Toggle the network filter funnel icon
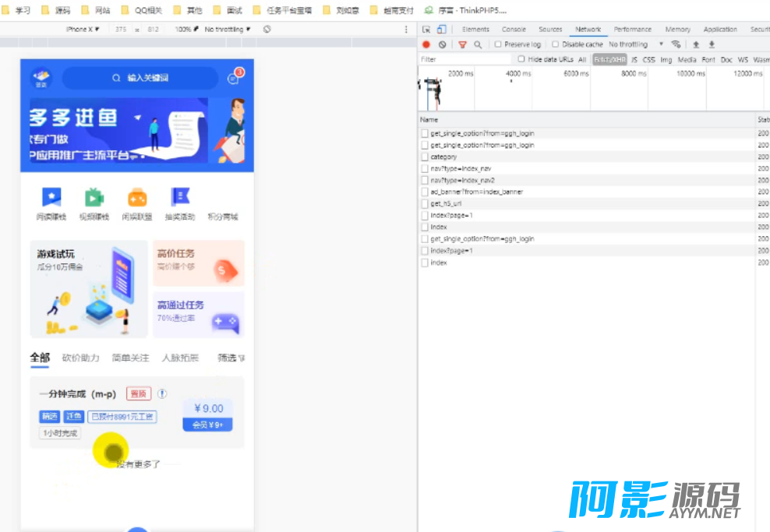Image resolution: width=770 pixels, height=532 pixels. click(x=462, y=44)
